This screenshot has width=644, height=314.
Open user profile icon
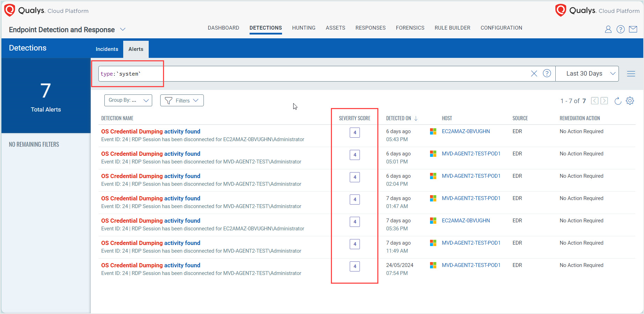[x=608, y=29]
